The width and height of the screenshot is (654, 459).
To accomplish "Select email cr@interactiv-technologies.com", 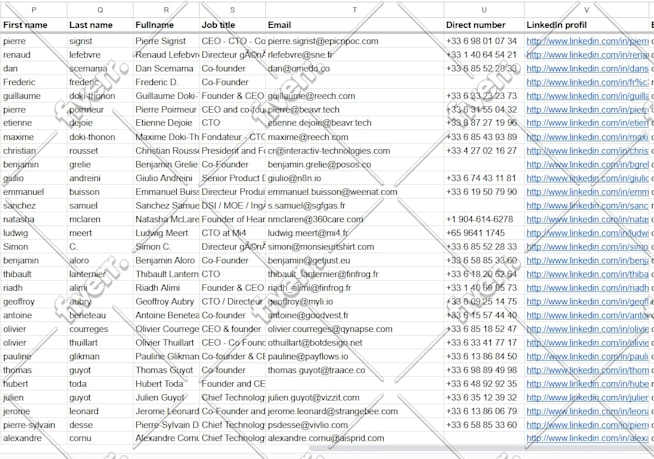I will coord(329,151).
